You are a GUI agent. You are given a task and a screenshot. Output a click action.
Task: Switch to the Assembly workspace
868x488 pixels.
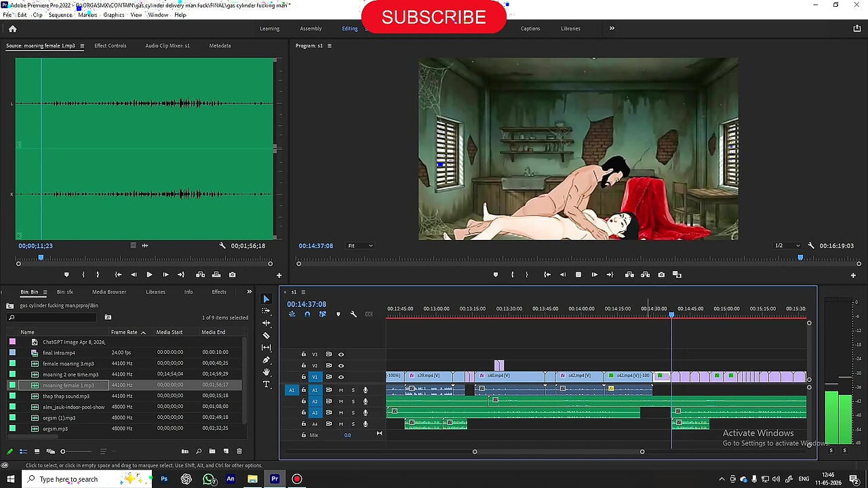[311, 28]
